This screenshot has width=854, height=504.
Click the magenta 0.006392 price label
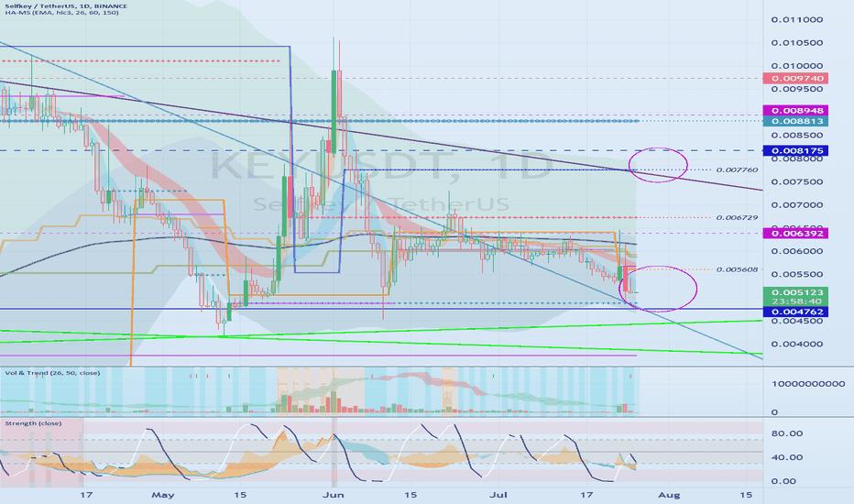coord(795,233)
